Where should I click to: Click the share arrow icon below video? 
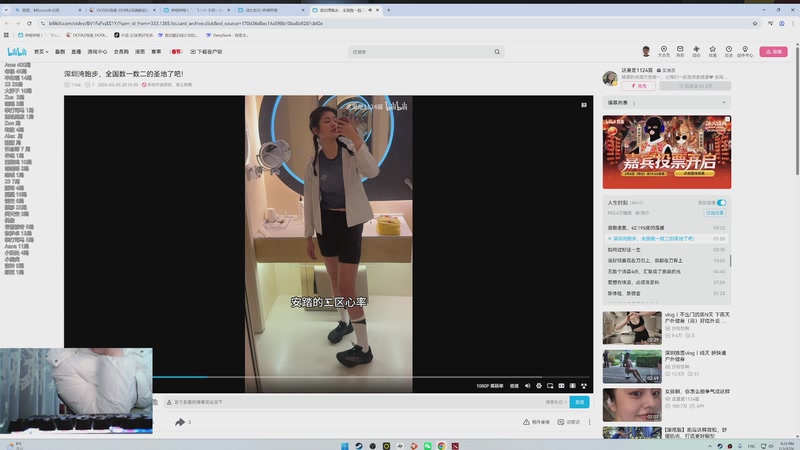(x=180, y=422)
